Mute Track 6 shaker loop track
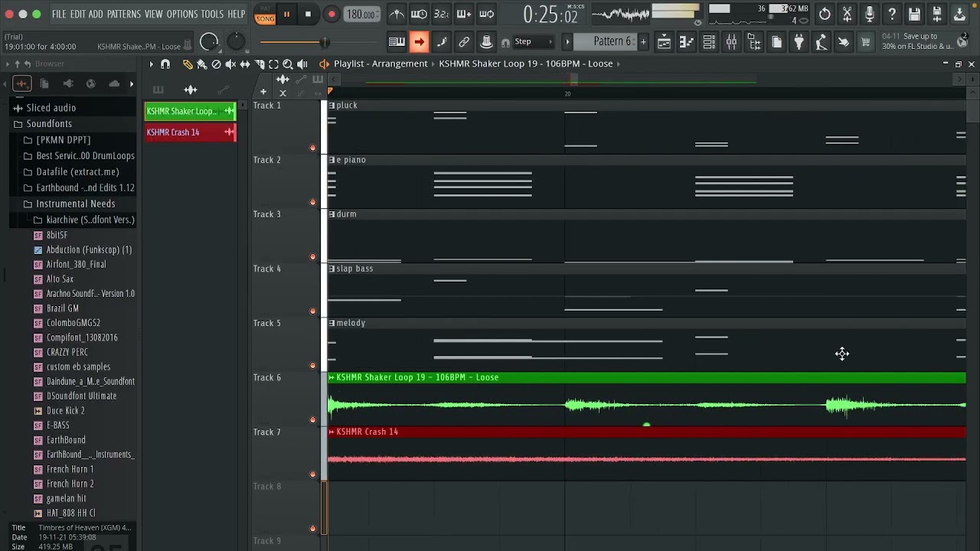The width and height of the screenshot is (980, 551). pyautogui.click(x=312, y=420)
